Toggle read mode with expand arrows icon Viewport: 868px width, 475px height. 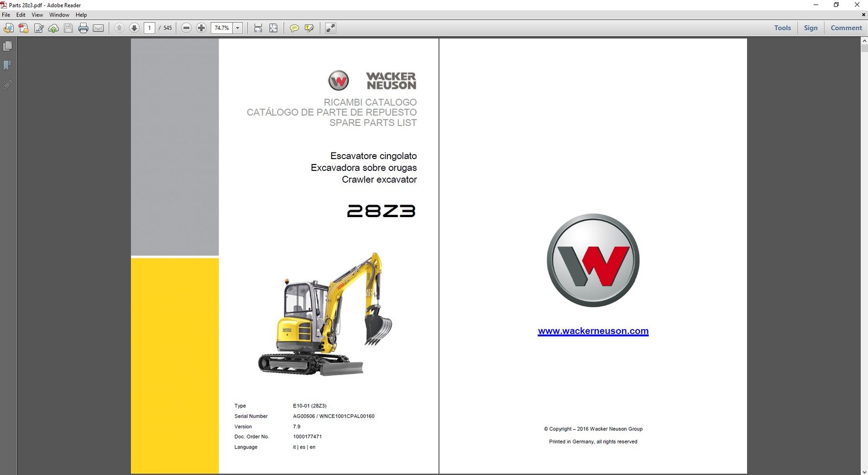[x=330, y=28]
